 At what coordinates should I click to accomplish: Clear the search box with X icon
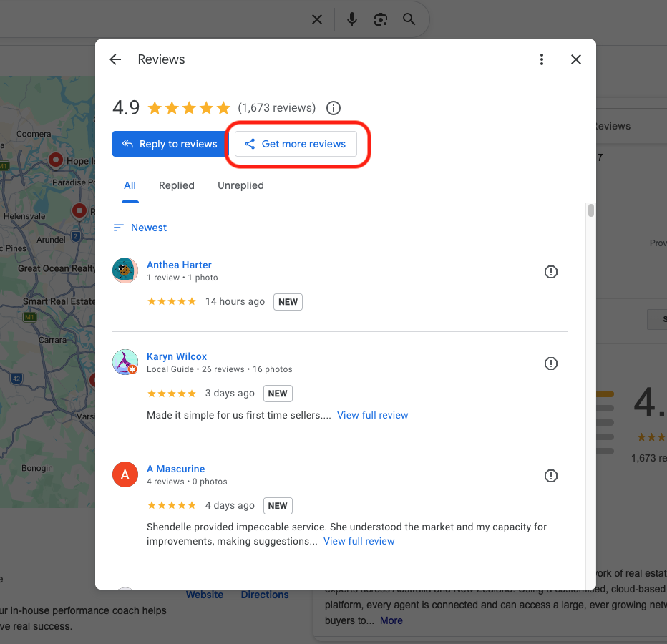click(x=317, y=19)
